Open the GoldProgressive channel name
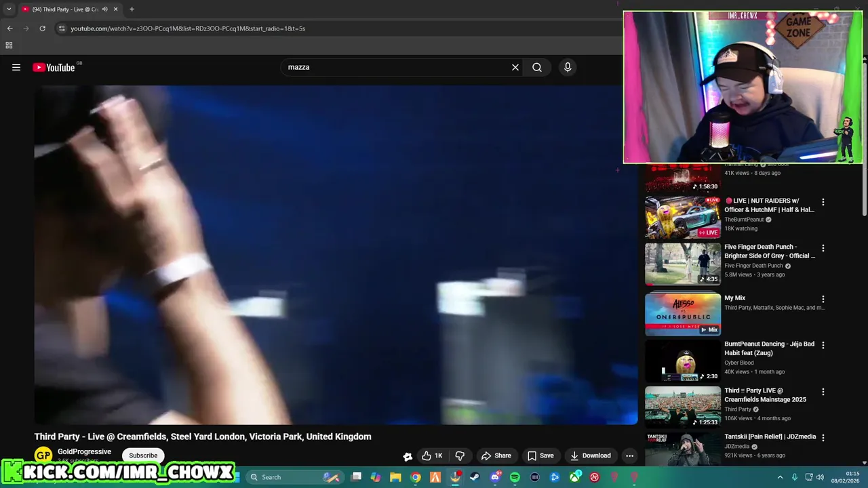This screenshot has width=868, height=488. click(x=84, y=451)
